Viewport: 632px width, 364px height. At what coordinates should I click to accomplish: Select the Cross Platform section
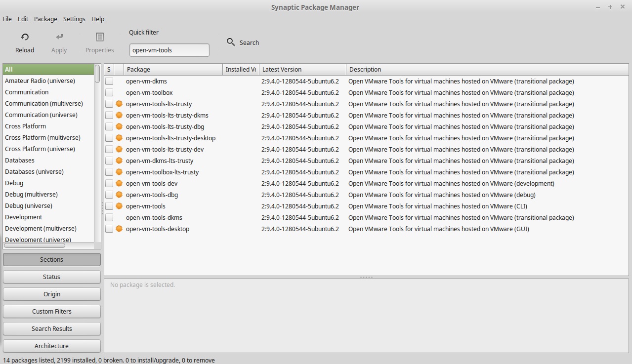(x=48, y=126)
